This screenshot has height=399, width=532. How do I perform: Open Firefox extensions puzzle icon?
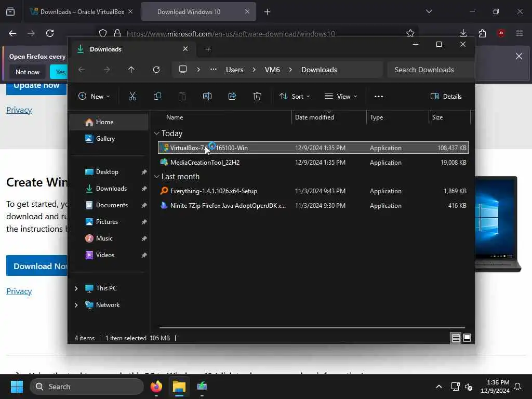pyautogui.click(x=482, y=33)
